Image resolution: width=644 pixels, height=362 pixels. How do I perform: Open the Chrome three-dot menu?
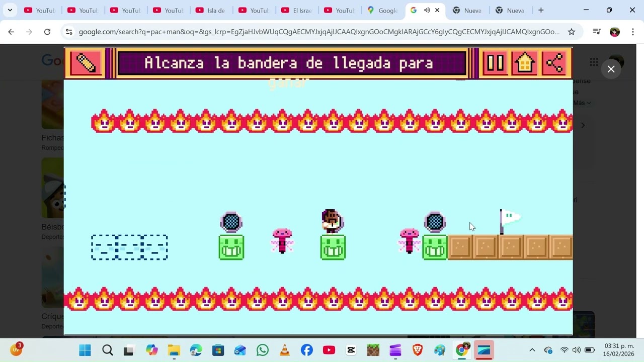633,32
